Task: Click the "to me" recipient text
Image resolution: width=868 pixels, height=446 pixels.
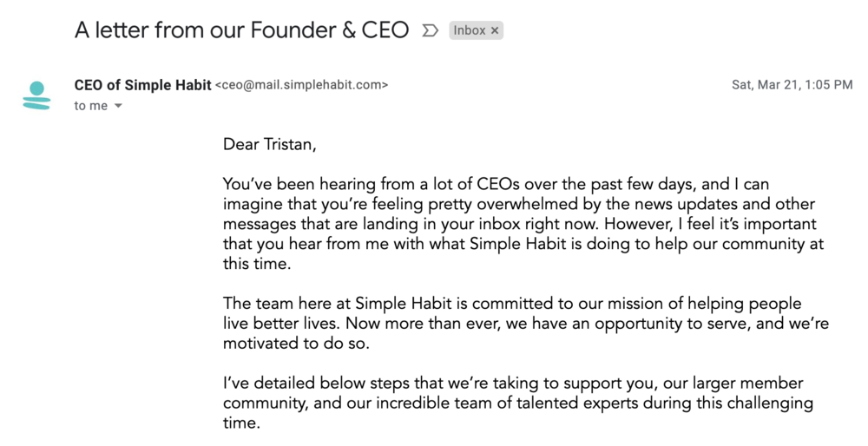Action: (x=91, y=106)
